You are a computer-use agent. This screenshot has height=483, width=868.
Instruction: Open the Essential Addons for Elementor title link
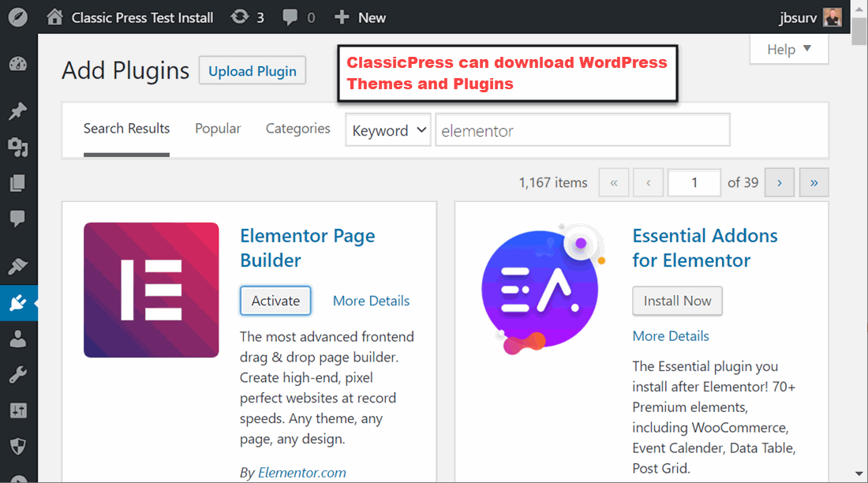coord(705,248)
